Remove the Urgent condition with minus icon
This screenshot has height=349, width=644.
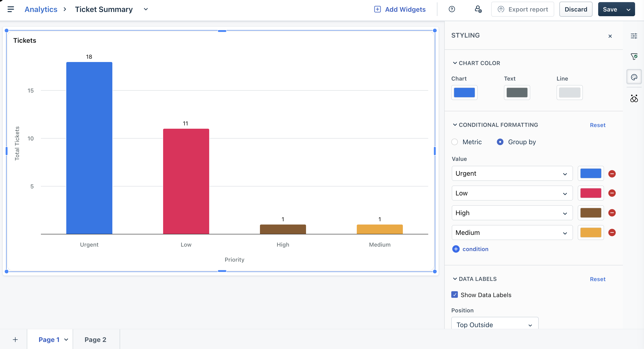612,174
